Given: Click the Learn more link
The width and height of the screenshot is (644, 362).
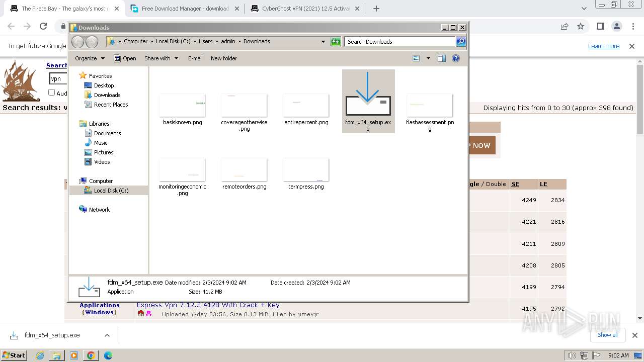Looking at the screenshot, I should pyautogui.click(x=604, y=46).
